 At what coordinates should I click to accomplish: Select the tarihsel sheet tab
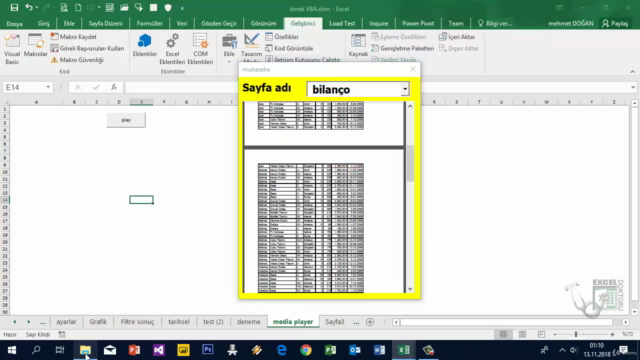pyautogui.click(x=179, y=322)
